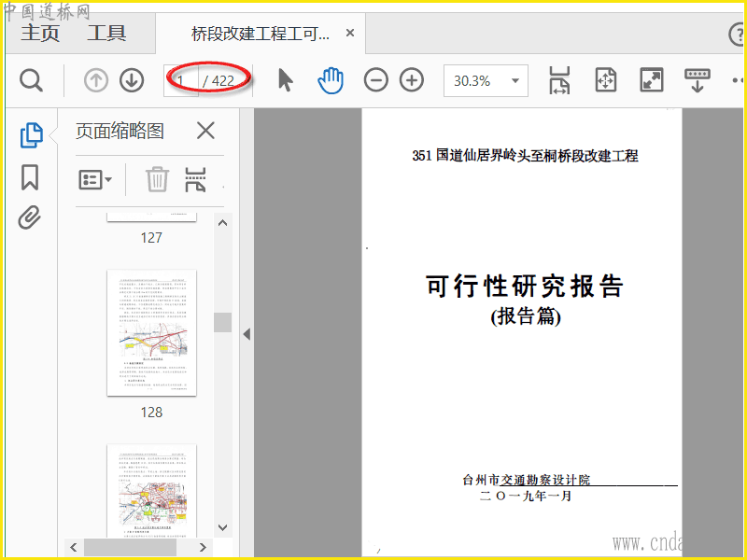Viewport: 747px width, 560px height.
Task: Zoom in with the plus button
Action: tap(412, 80)
